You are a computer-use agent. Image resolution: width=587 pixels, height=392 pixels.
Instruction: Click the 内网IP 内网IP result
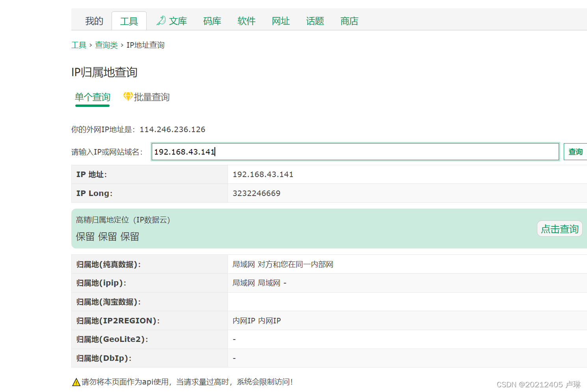[x=257, y=321]
